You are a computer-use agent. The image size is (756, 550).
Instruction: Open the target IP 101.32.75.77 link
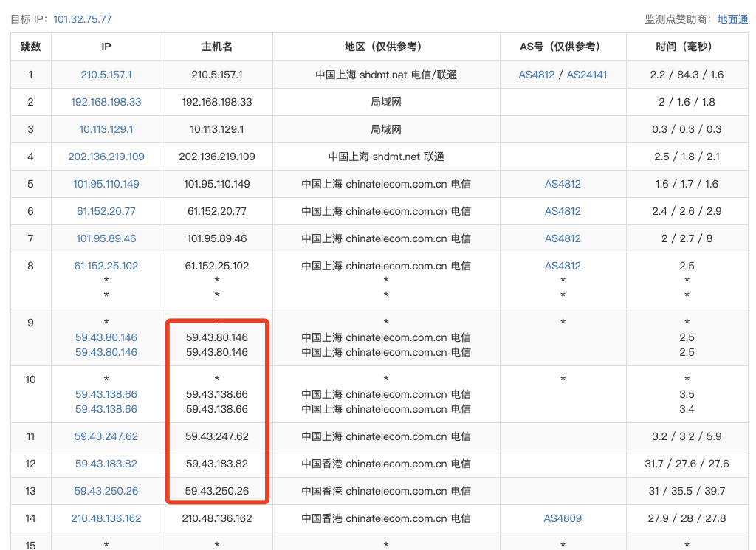(x=83, y=19)
